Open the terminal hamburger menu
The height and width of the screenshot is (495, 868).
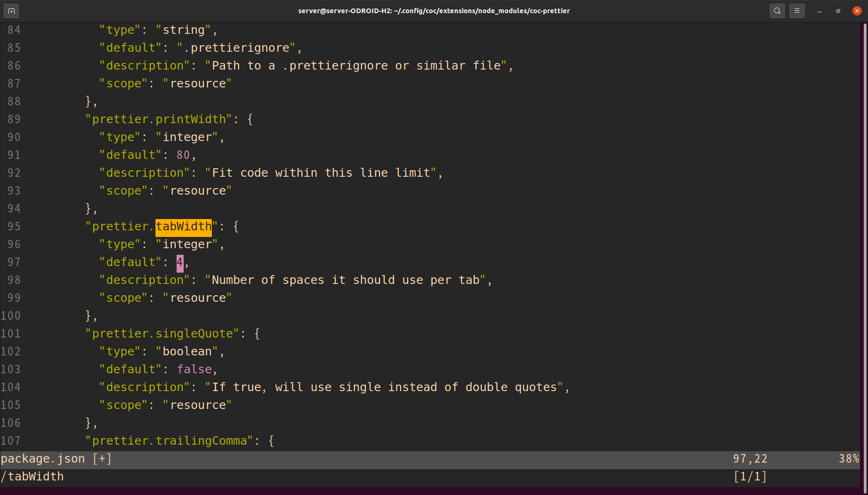pyautogui.click(x=797, y=11)
